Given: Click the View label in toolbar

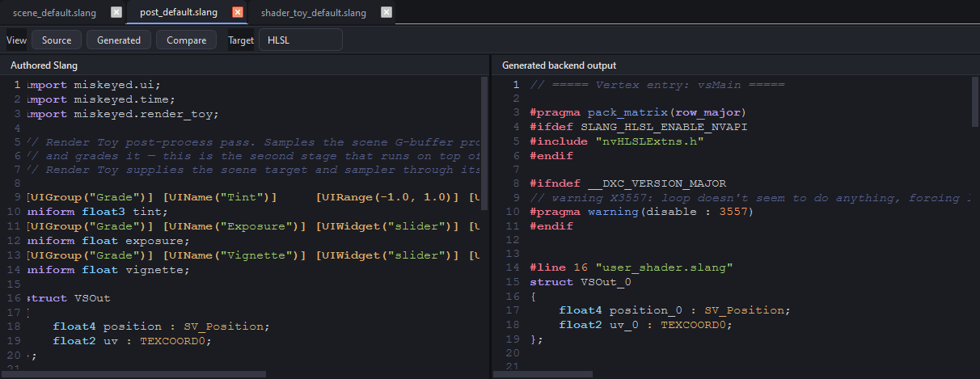Looking at the screenshot, I should coord(17,40).
